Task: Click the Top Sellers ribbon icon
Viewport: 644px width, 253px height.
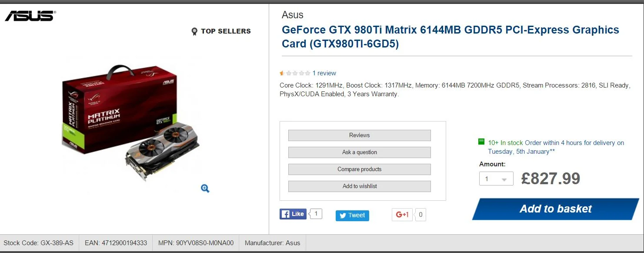Action: (194, 31)
